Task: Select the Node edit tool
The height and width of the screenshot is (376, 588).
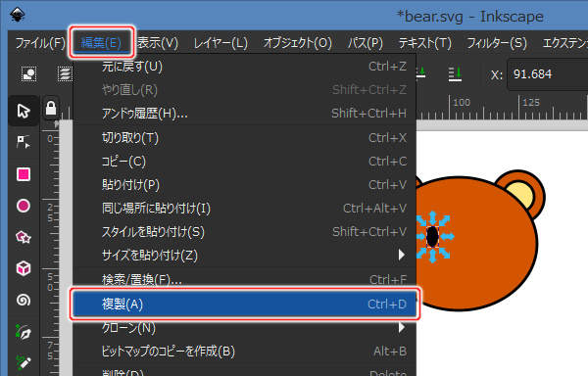Action: (x=24, y=142)
